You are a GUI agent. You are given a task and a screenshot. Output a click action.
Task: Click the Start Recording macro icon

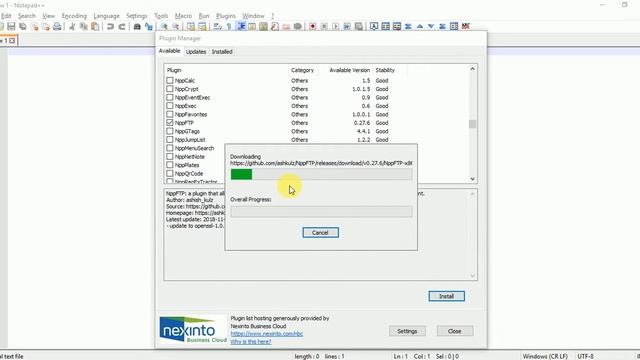313,27
